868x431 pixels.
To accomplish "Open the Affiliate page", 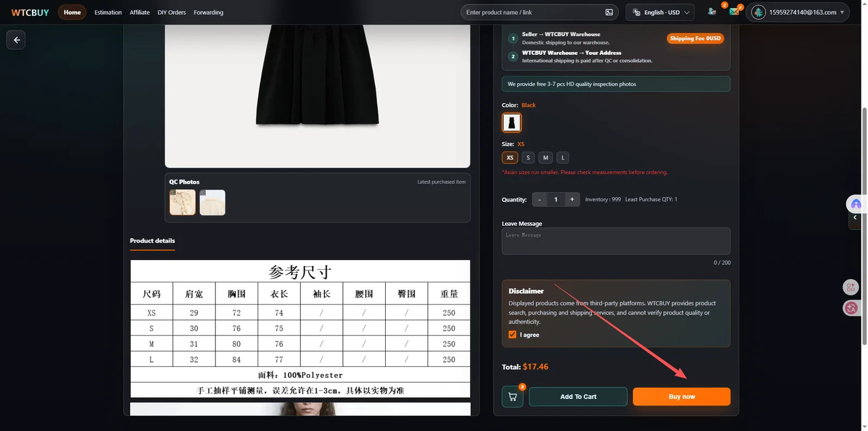I will click(x=139, y=12).
